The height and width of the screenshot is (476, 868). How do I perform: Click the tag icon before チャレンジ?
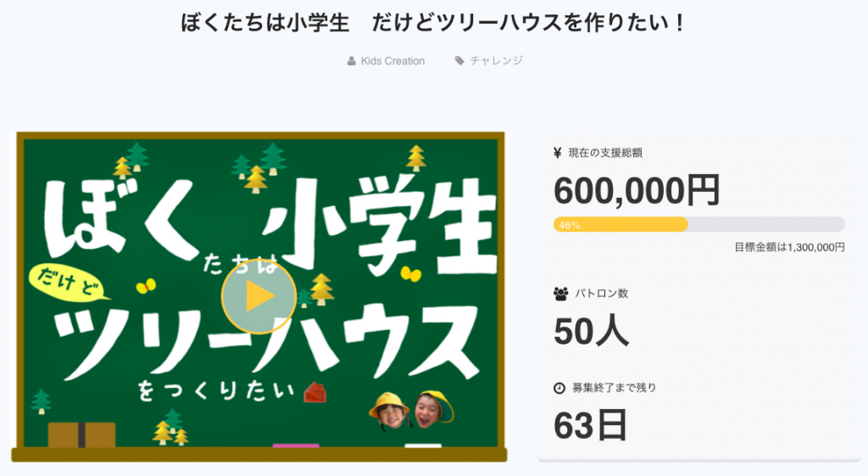coord(459,61)
